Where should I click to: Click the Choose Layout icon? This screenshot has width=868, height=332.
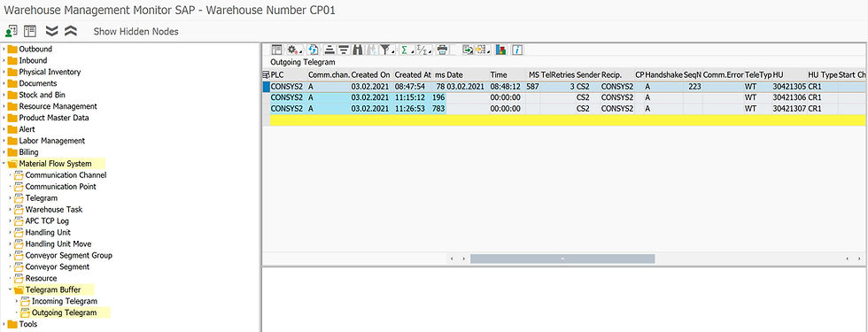click(x=480, y=50)
